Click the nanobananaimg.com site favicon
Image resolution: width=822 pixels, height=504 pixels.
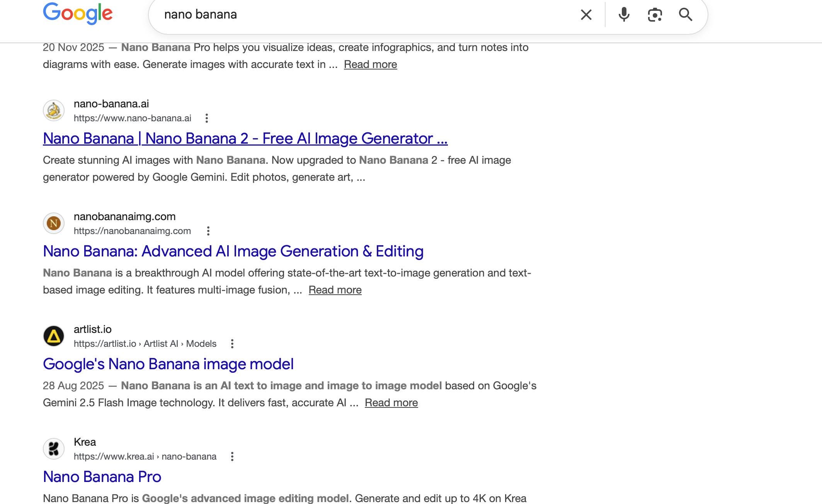coord(54,223)
